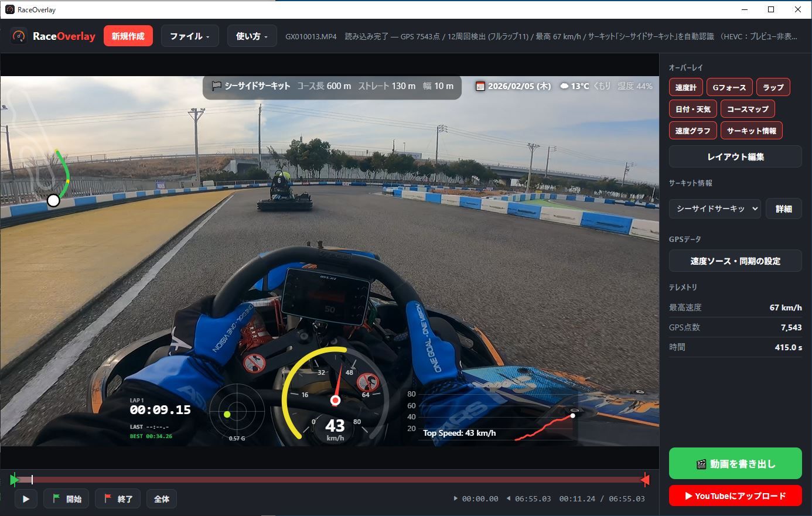Image resolution: width=812 pixels, height=516 pixels.
Task: Click the speedometer overlay on the video
Action: pos(335,394)
